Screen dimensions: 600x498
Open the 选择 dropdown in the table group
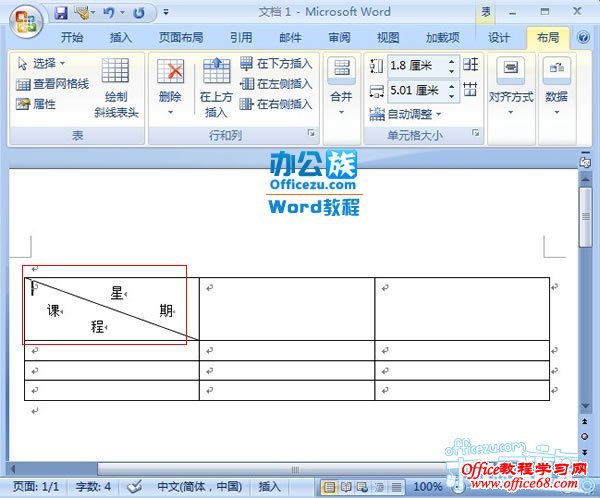tap(41, 63)
